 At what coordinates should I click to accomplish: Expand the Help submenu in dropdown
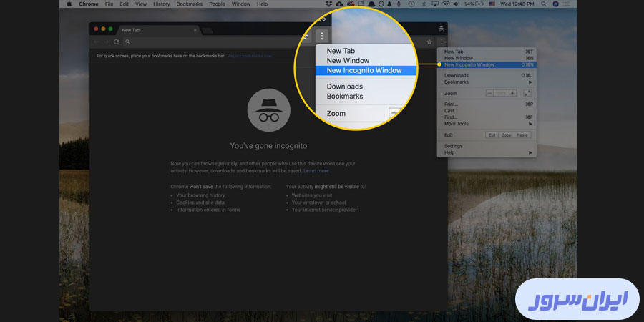(x=487, y=152)
